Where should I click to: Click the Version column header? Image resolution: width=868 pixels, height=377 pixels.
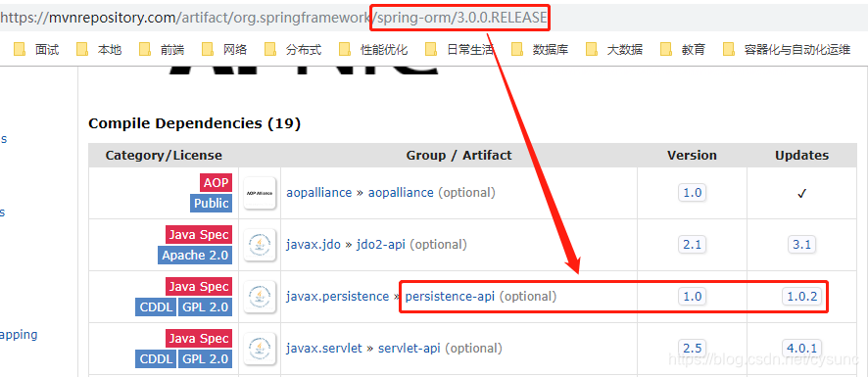coord(692,156)
